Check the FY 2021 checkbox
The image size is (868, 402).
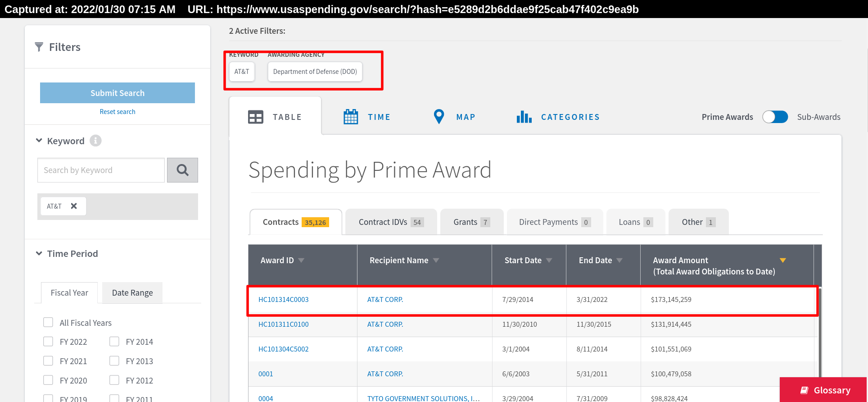tap(48, 361)
